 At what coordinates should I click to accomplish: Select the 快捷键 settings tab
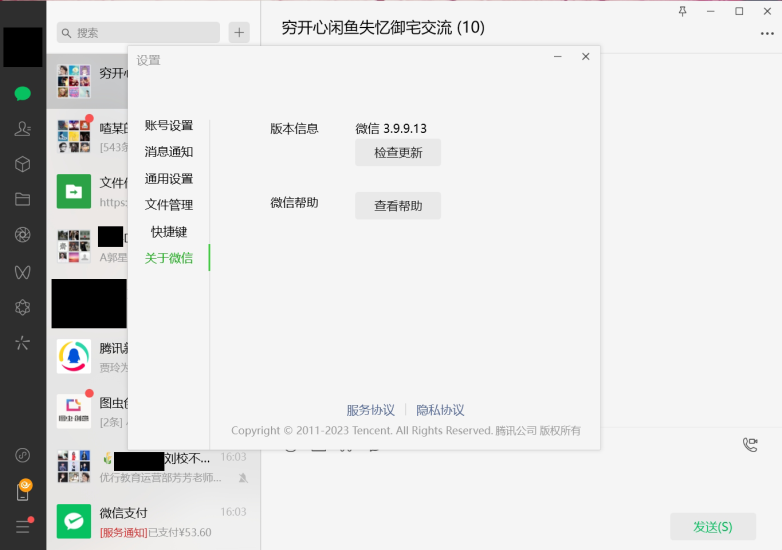[x=169, y=232]
